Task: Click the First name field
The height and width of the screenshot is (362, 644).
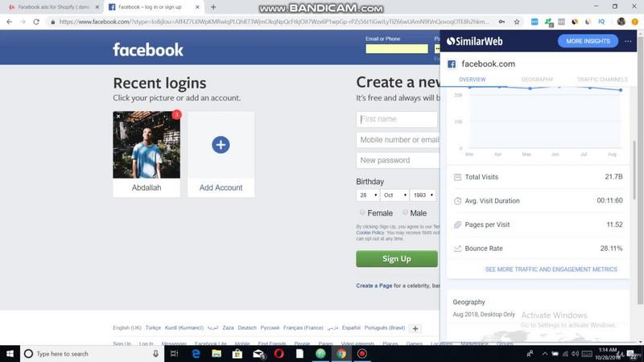Action: [397, 119]
